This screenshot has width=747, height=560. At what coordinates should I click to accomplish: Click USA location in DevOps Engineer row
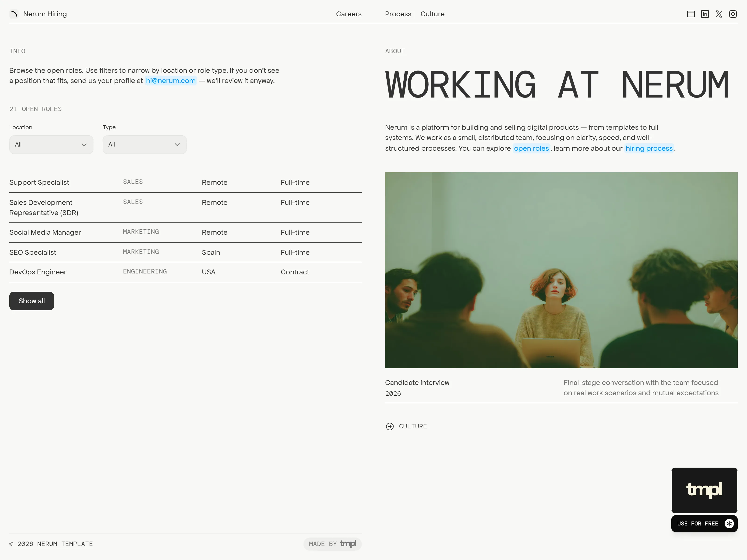(208, 272)
